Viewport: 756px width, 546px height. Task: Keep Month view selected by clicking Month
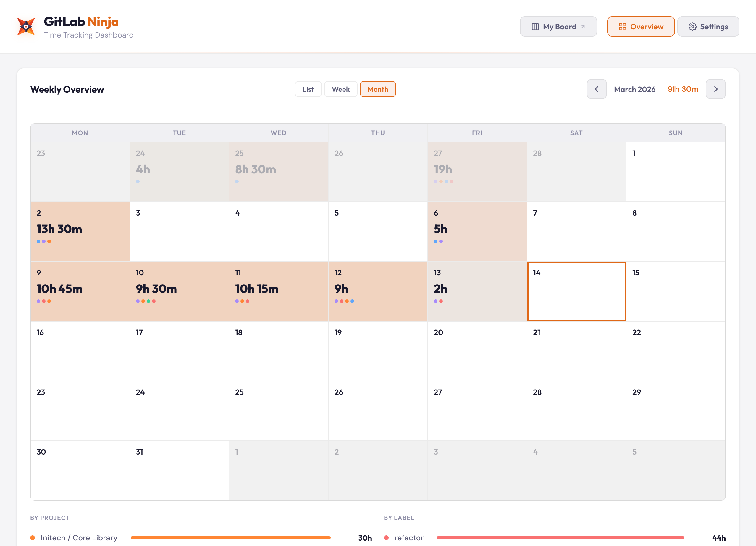pos(378,89)
